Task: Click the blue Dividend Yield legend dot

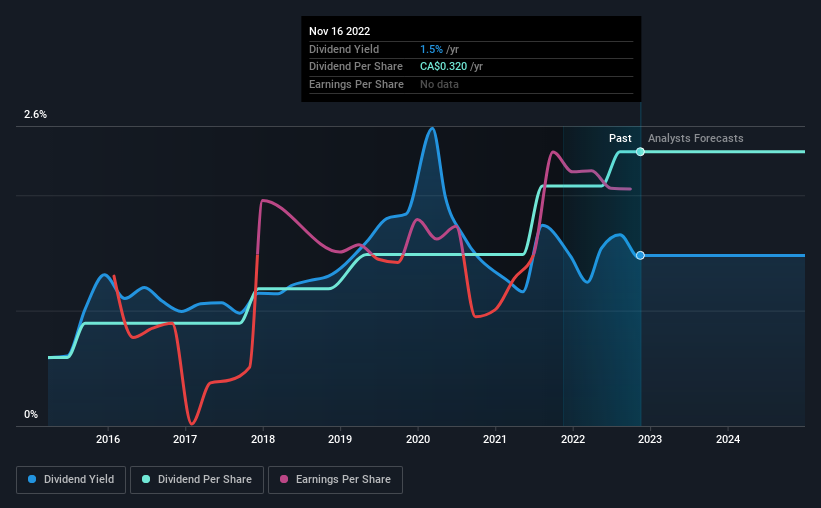Action: (x=32, y=479)
